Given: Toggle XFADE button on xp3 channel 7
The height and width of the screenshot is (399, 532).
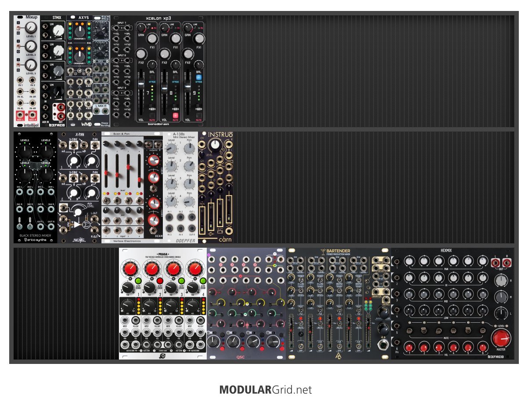Looking at the screenshot, I should [152, 76].
